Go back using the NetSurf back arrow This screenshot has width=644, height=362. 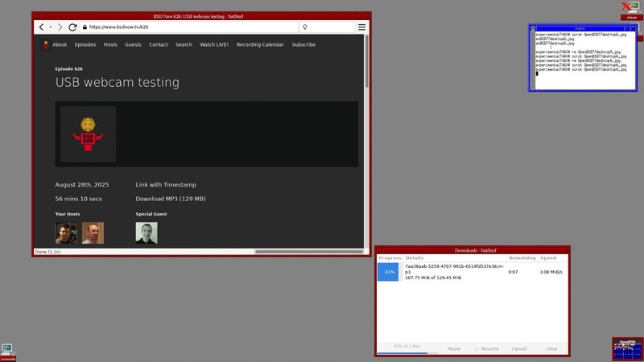click(41, 27)
